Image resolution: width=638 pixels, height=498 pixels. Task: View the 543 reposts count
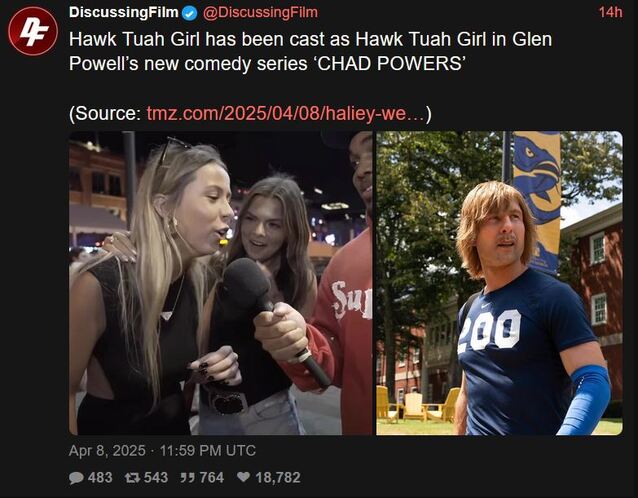(155, 477)
